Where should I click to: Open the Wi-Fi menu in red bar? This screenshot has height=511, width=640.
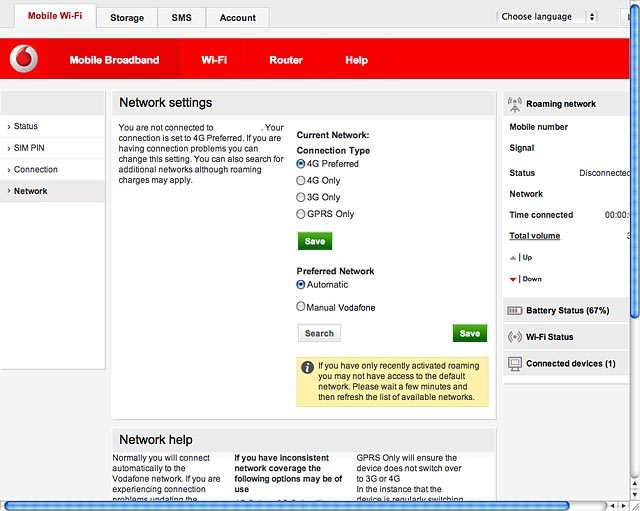point(214,60)
